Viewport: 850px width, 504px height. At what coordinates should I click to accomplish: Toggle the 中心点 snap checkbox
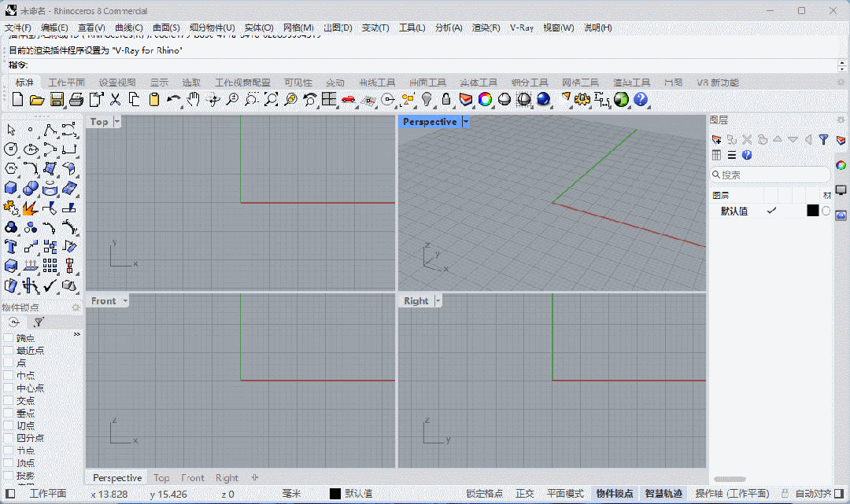[8, 388]
